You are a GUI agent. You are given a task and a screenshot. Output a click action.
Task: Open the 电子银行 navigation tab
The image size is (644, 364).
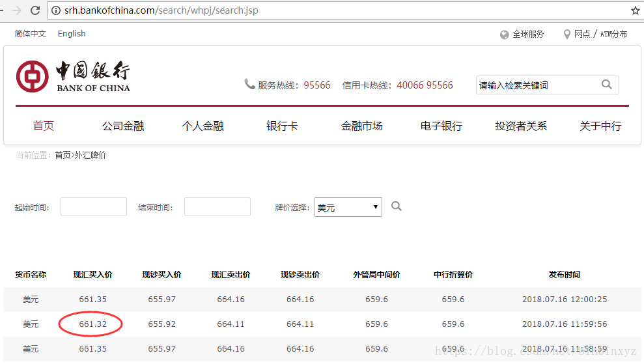(x=441, y=126)
